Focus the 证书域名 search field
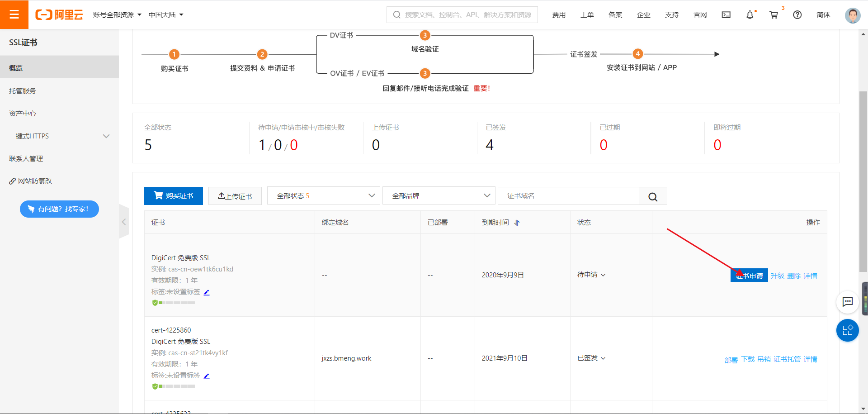 tap(568, 196)
